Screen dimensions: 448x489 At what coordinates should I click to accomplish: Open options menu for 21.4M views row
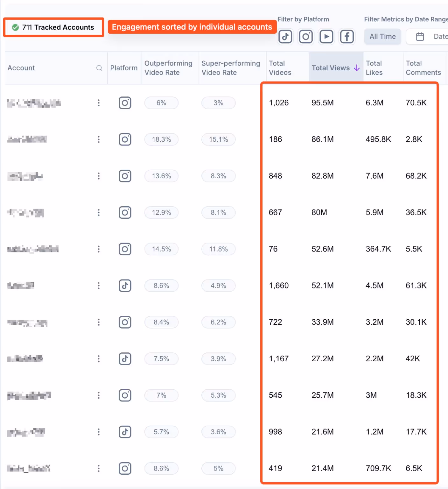coord(99,468)
